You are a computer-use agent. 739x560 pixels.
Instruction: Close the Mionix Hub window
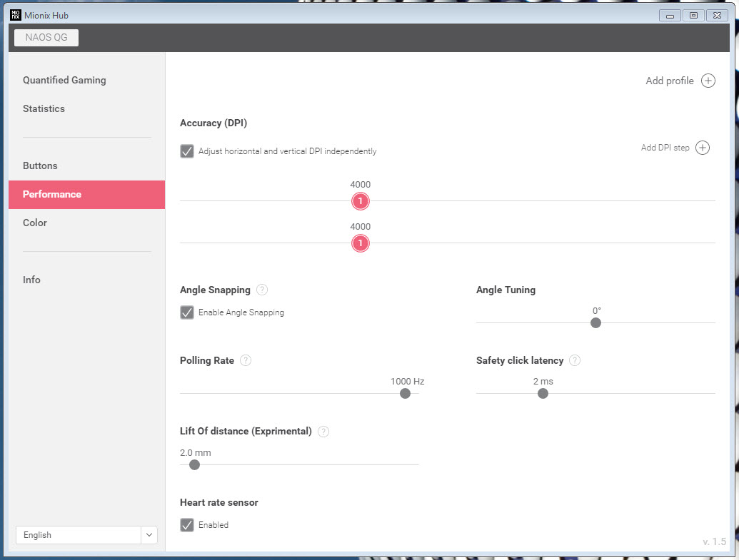coord(717,16)
